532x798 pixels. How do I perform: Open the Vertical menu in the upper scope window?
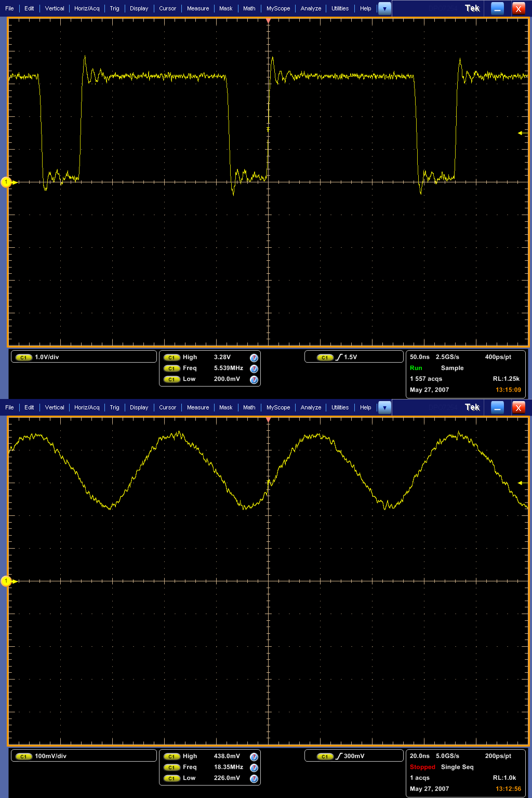pos(55,8)
